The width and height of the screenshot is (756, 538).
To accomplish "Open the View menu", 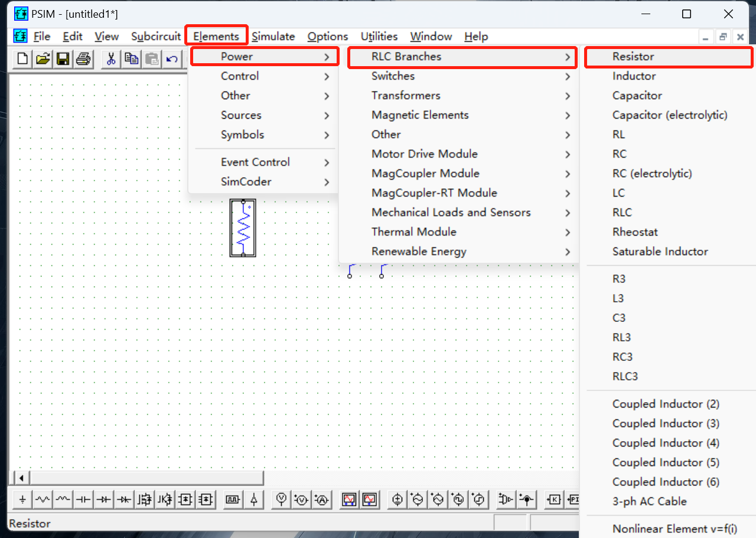I will 106,37.
